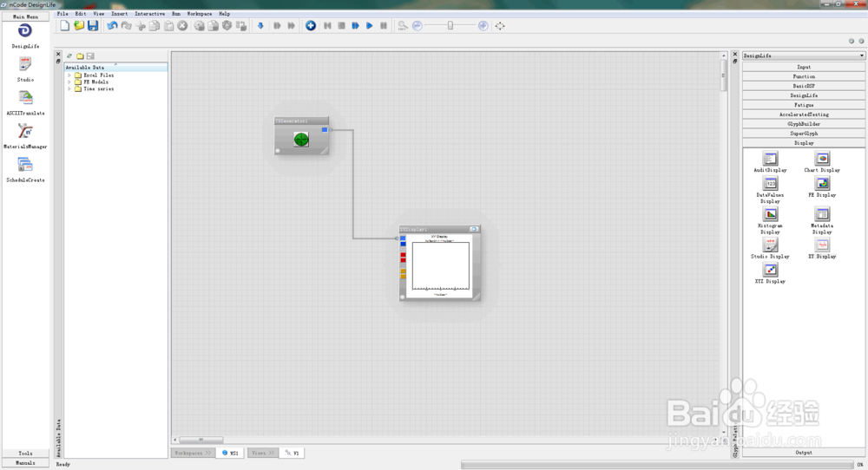Click the zoom slider handle
This screenshot has width=868, height=470.
pyautogui.click(x=450, y=25)
